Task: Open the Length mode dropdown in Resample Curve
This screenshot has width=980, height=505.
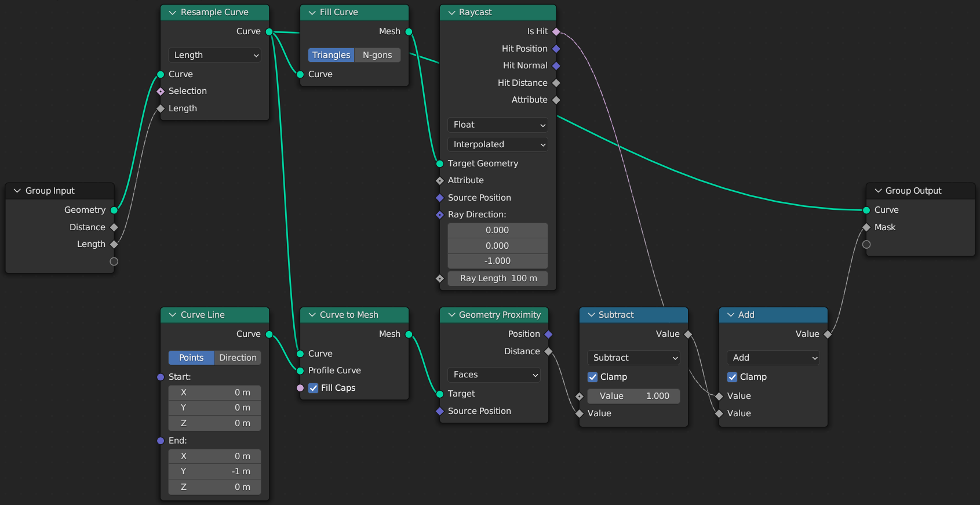Action: 214,55
